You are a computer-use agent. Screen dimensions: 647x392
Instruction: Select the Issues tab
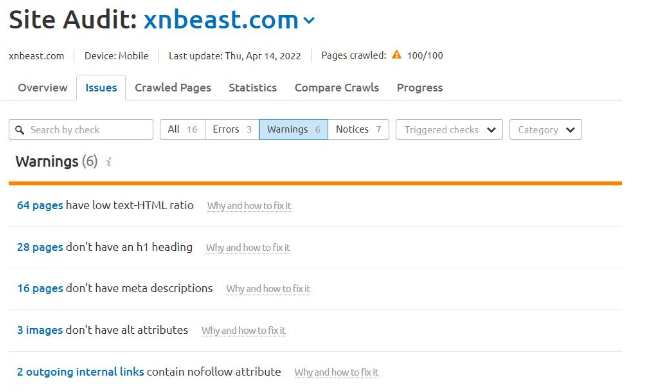[x=101, y=87]
